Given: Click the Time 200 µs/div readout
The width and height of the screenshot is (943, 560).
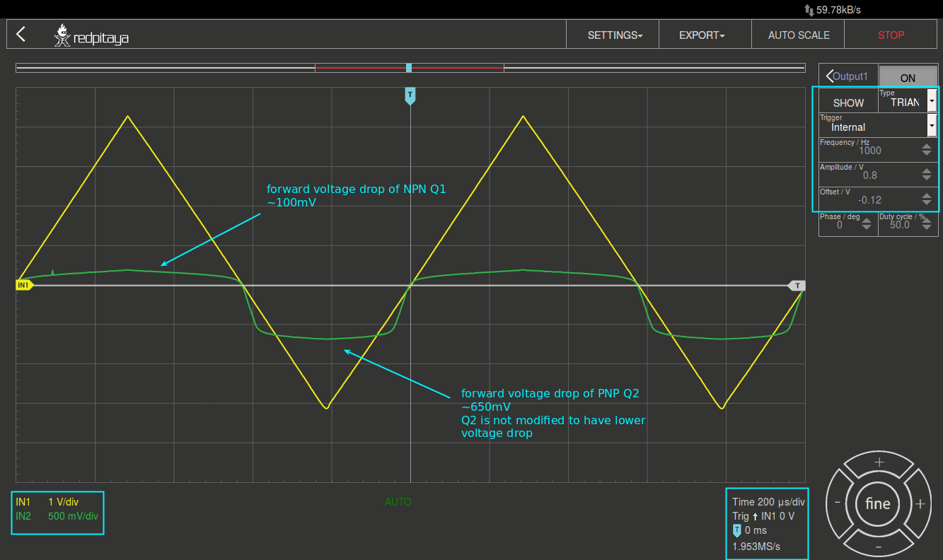Looking at the screenshot, I should (x=768, y=502).
